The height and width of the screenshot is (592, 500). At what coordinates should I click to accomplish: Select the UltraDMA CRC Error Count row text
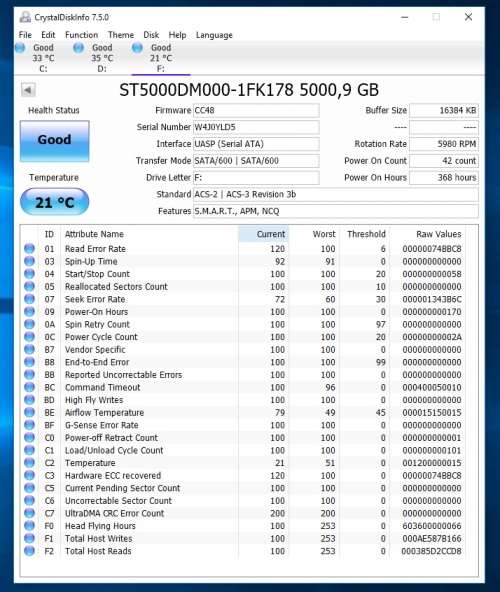click(x=114, y=513)
